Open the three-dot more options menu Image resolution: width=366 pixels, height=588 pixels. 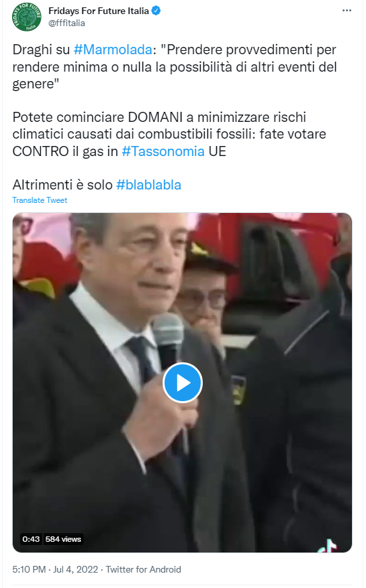[347, 10]
